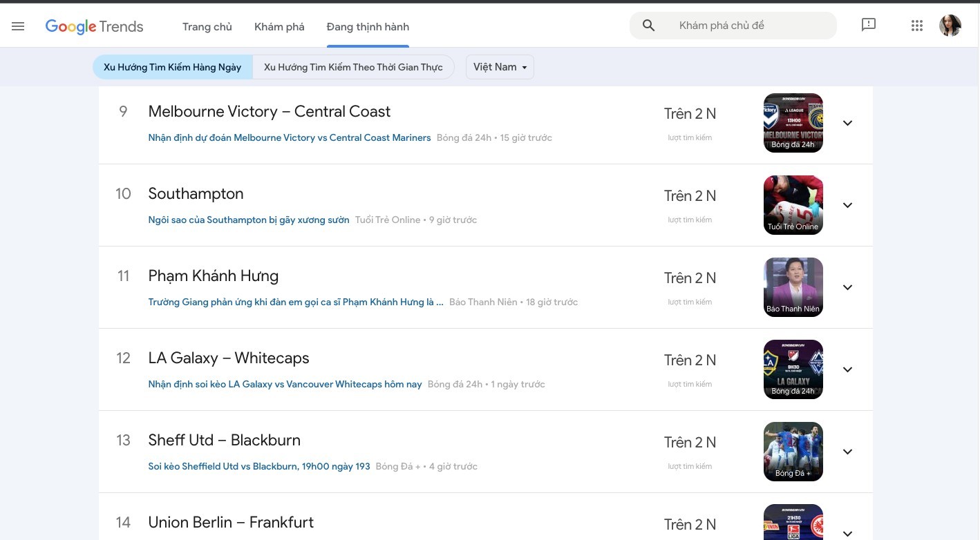The image size is (980, 540).
Task: Go to Trang chủ tab
Action: [x=207, y=26]
